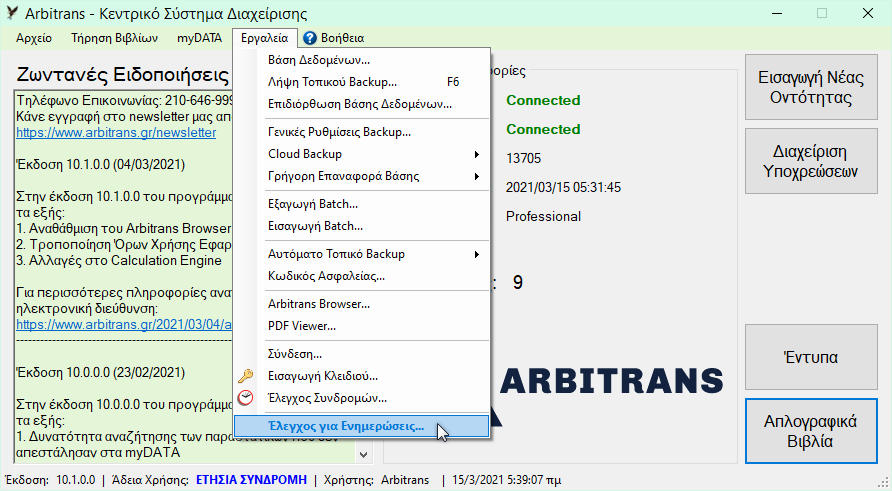Select Εισαγωγή Batch... menu item
The width and height of the screenshot is (892, 491).
pyautogui.click(x=362, y=226)
